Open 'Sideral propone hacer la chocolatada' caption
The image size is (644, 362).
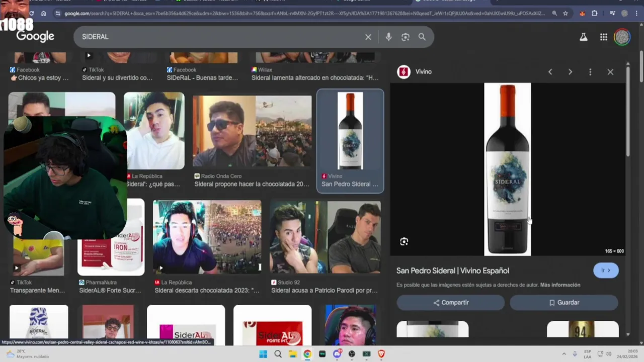click(x=252, y=184)
